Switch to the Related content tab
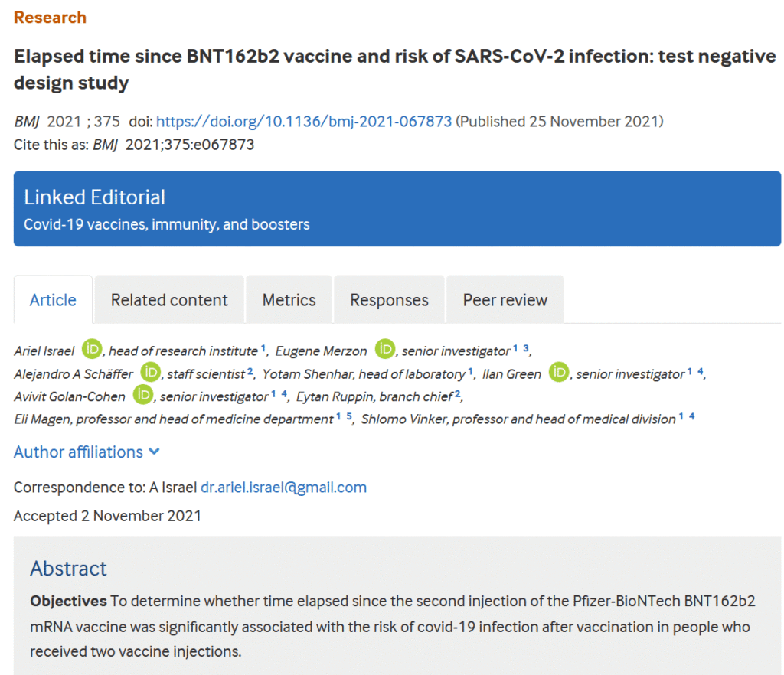 tap(169, 300)
